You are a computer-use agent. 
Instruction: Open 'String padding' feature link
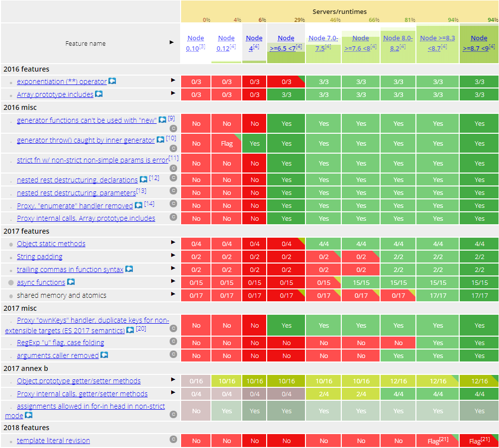(x=39, y=257)
